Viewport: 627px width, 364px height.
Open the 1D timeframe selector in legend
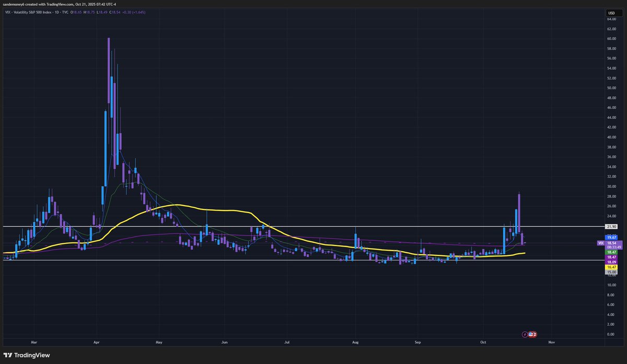(56, 12)
